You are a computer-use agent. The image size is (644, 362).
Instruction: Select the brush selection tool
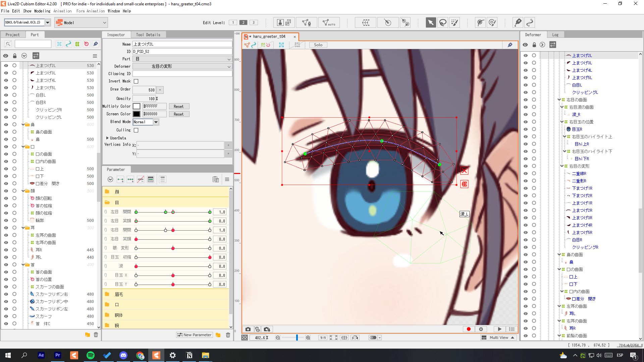[x=454, y=22]
